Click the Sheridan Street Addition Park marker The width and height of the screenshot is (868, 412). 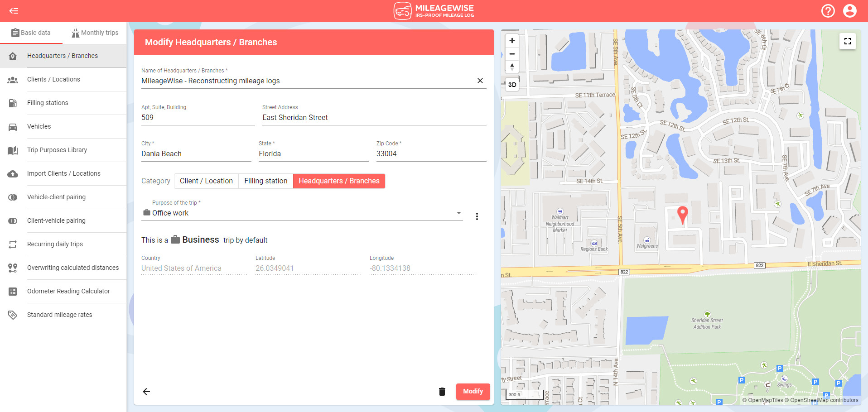pos(707,314)
